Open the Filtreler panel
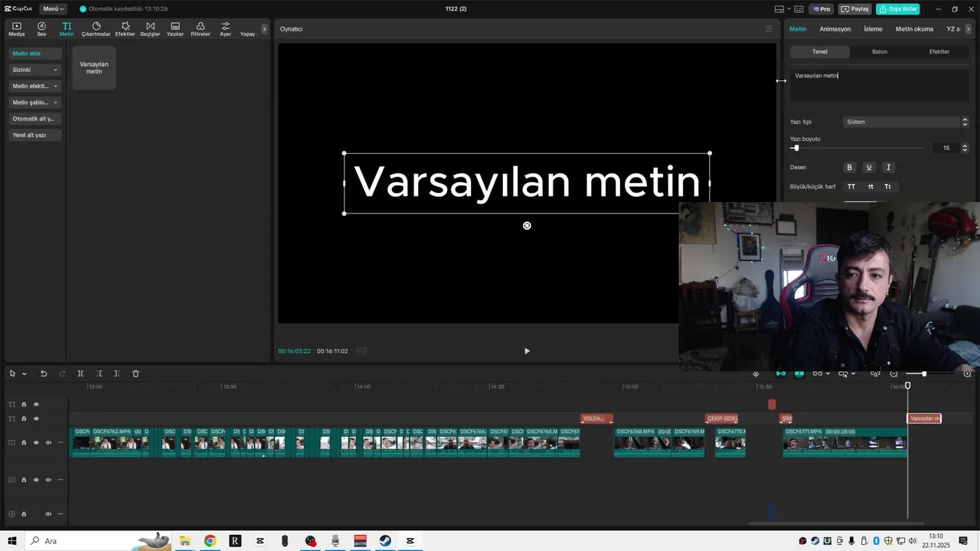The image size is (980, 551). [201, 29]
